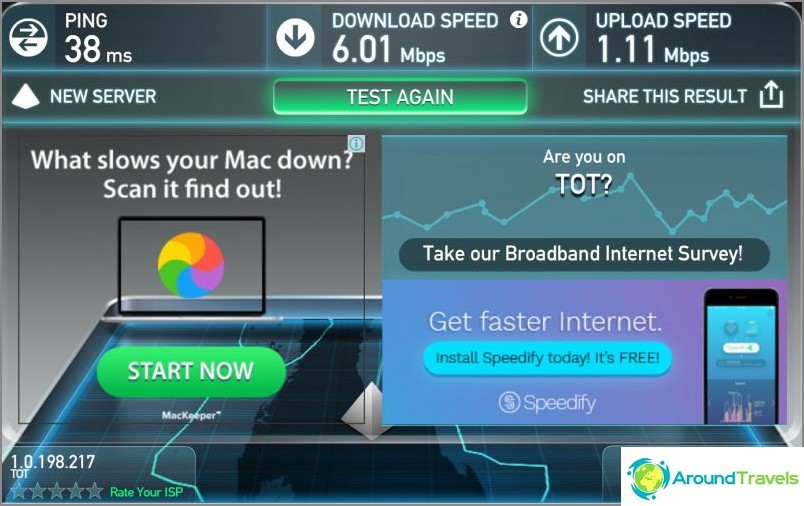The height and width of the screenshot is (506, 804).
Task: Rate ISP with the fifth star
Action: (x=94, y=491)
